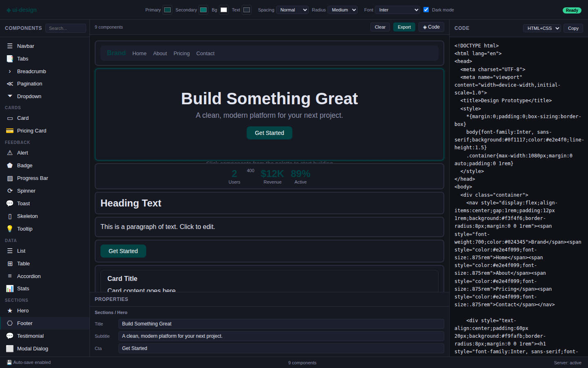Click the Sections / Hero breadcrumb label
588x368 pixels.
111,312
